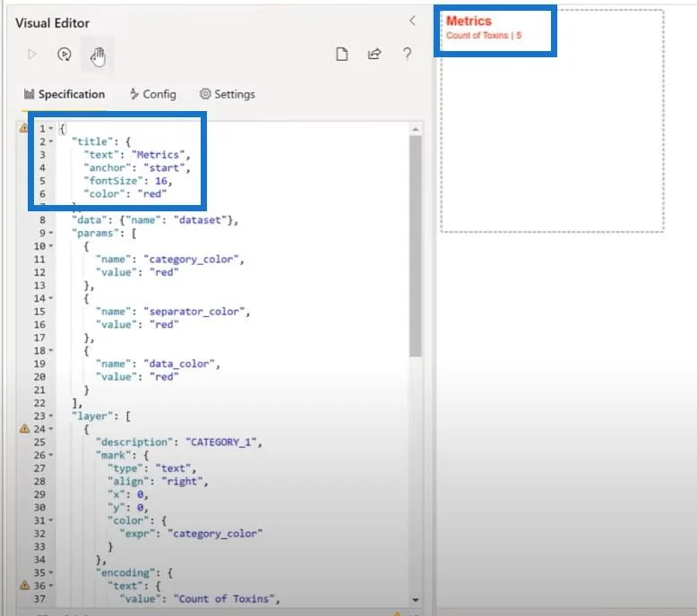The image size is (697, 616).
Task: Click the "Count of Toxins" value on line 37
Action: tap(224, 599)
